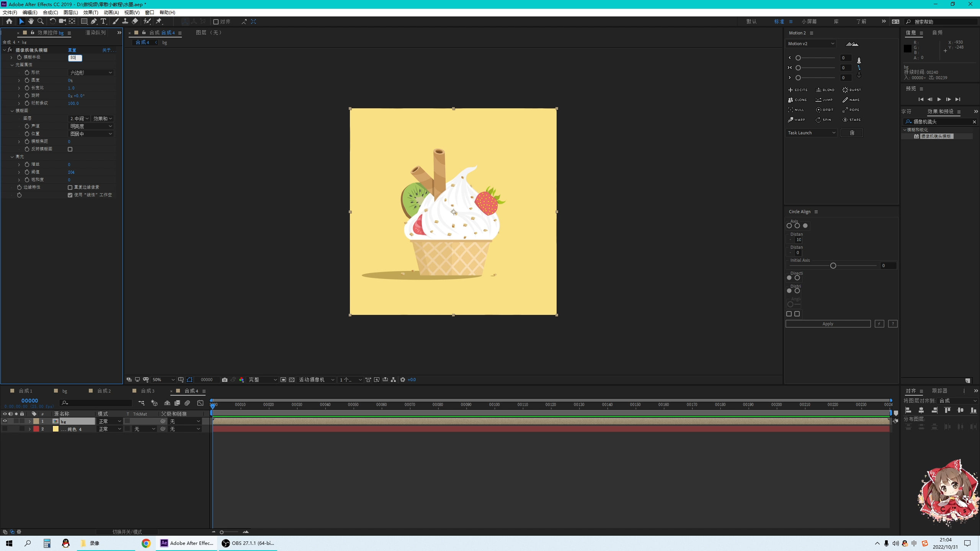Image resolution: width=980 pixels, height=551 pixels.
Task: Click Motion v2 trash delete icon
Action: pyautogui.click(x=852, y=133)
